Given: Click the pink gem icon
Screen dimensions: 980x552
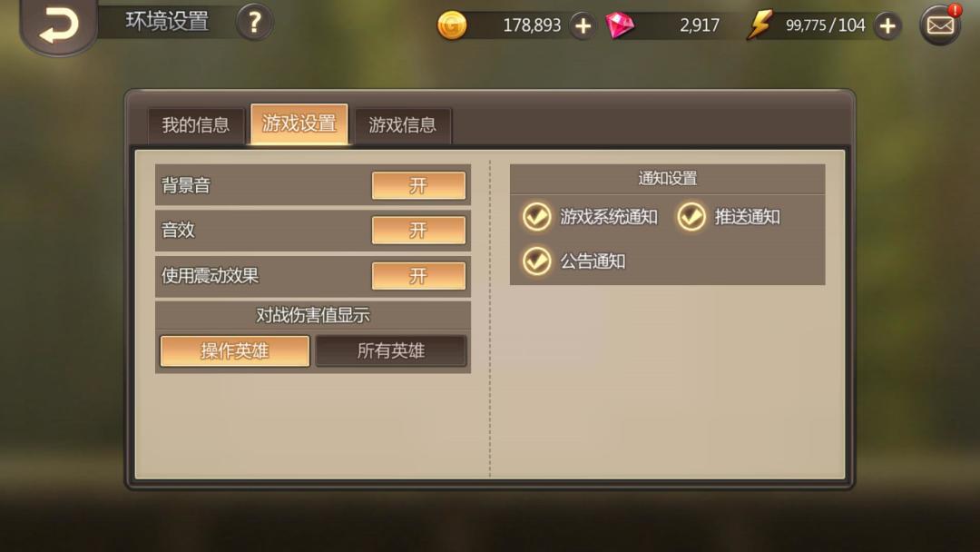Looking at the screenshot, I should click(x=620, y=25).
